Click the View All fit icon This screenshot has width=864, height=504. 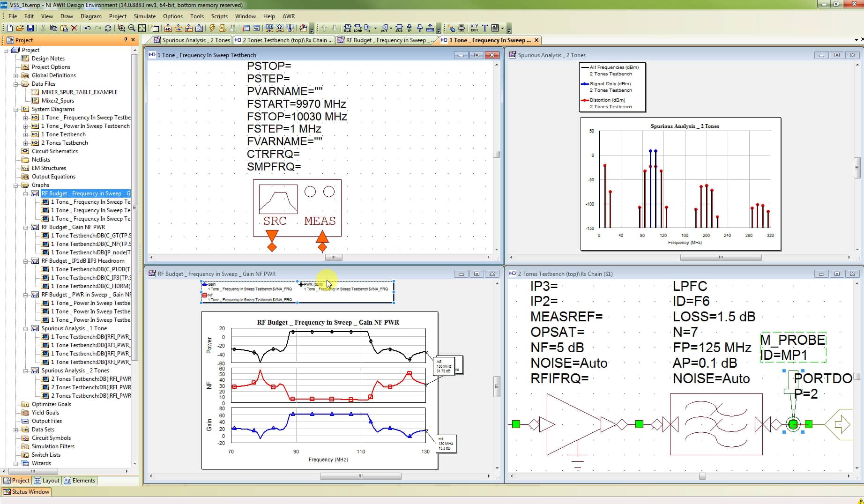142,28
